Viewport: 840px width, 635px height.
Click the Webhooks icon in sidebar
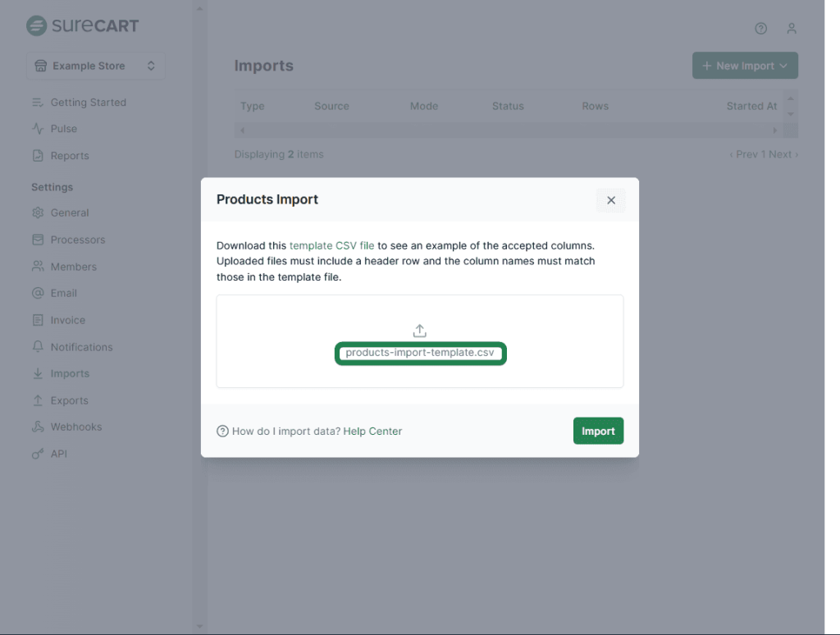pyautogui.click(x=38, y=427)
